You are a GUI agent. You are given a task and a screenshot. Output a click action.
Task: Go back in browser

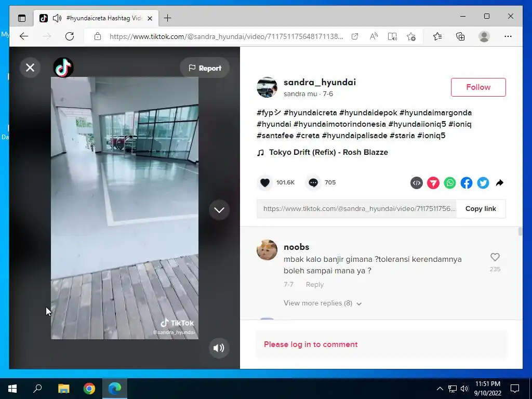24,36
